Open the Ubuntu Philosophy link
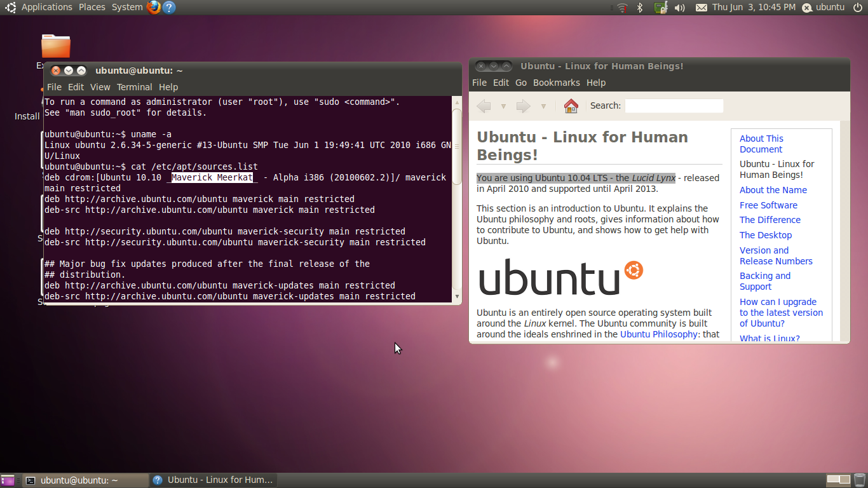The height and width of the screenshot is (488, 868). click(x=658, y=334)
